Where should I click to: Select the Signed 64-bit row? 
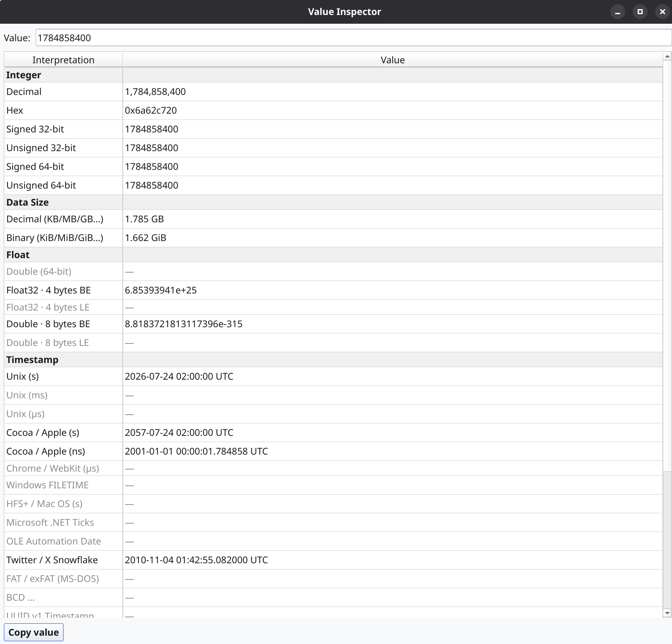point(333,167)
